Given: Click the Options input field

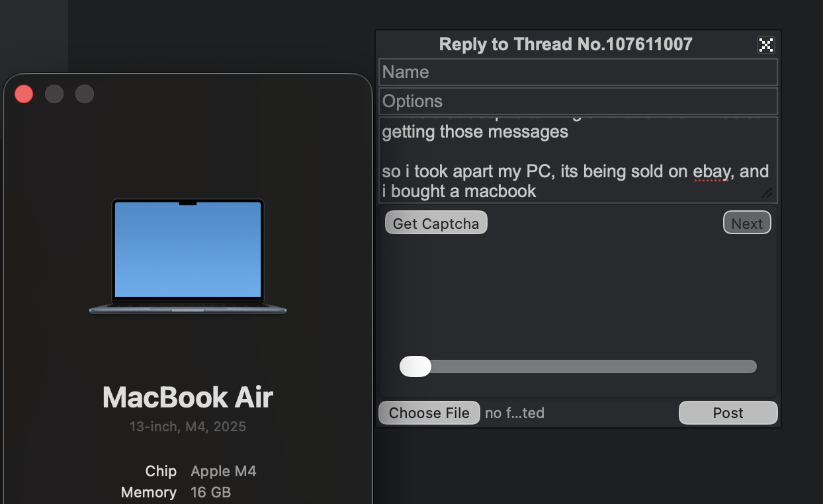Looking at the screenshot, I should tap(578, 101).
